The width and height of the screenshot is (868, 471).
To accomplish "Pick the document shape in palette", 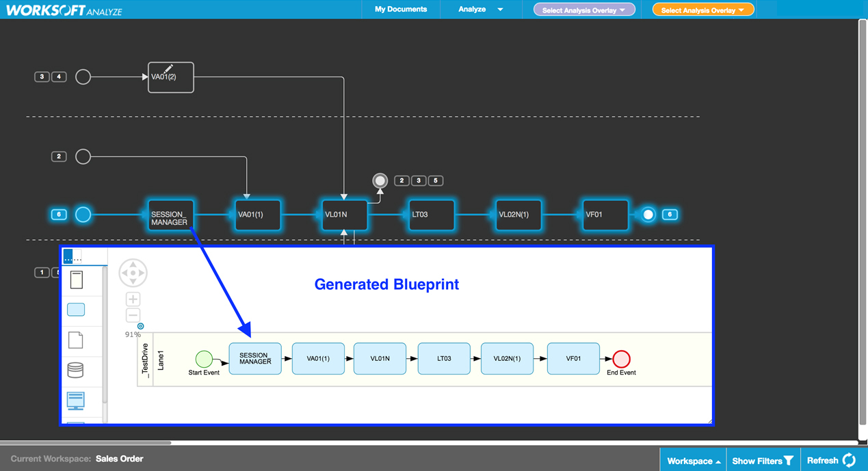I will 76,340.
